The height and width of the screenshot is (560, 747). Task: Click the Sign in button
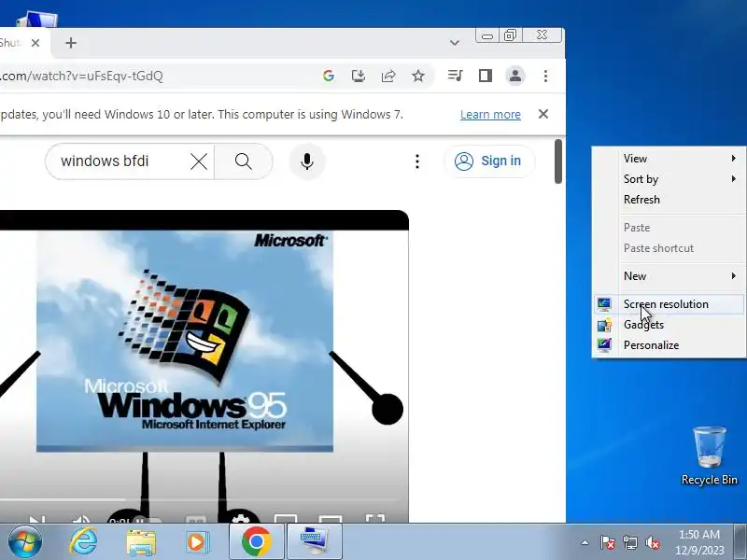pyautogui.click(x=489, y=161)
